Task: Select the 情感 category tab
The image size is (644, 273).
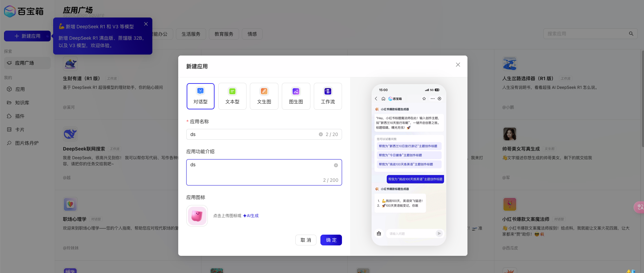Action: [252, 34]
